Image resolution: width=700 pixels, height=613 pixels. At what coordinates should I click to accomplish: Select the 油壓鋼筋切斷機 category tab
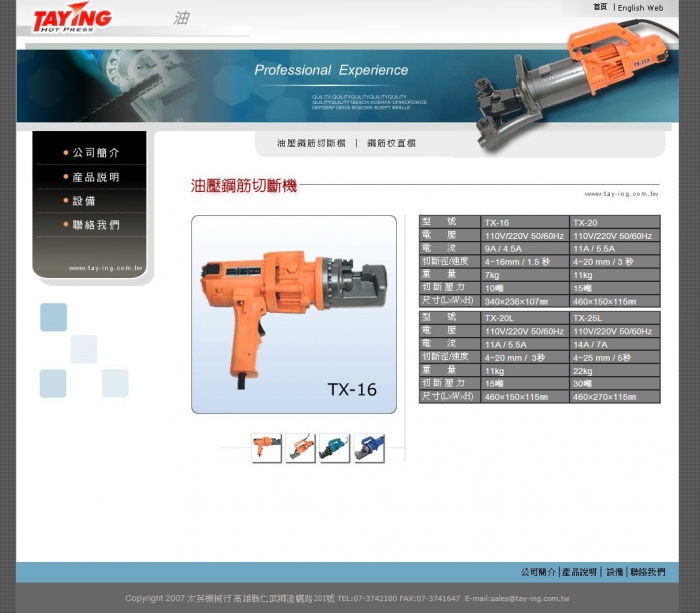pos(311,143)
